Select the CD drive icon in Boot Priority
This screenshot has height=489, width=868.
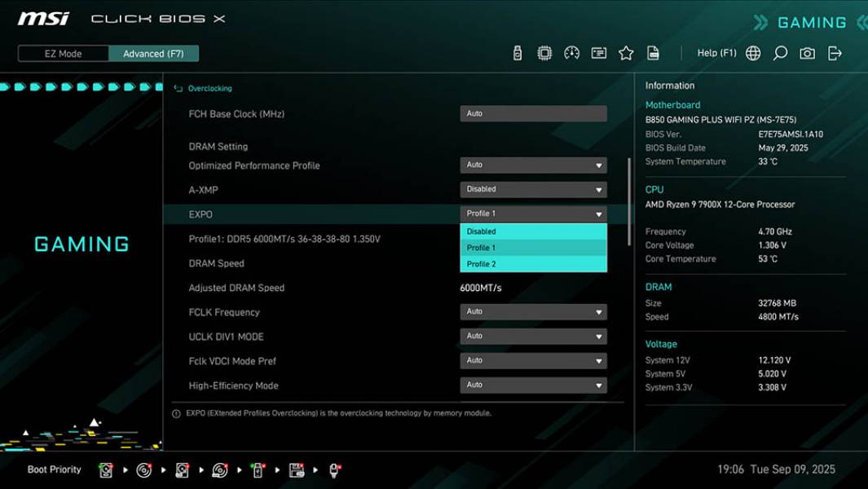click(x=143, y=469)
